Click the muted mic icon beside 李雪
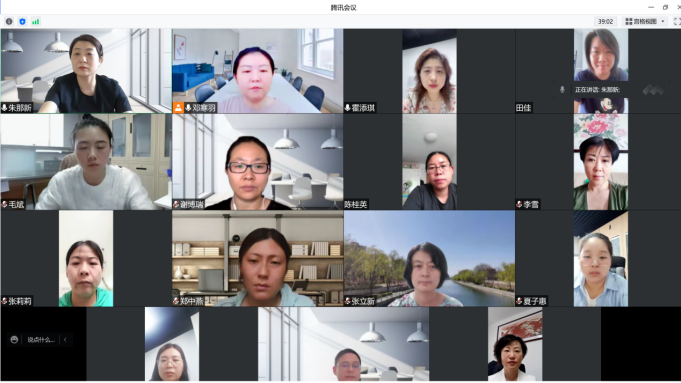Image resolution: width=681 pixels, height=383 pixels. point(519,204)
